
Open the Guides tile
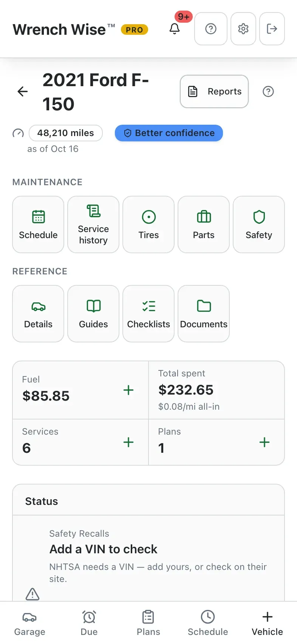93,314
